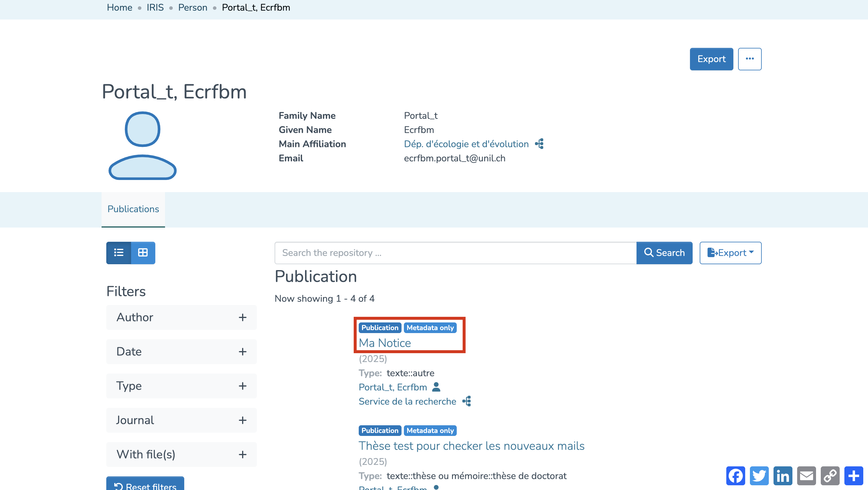Click person icon next to Portal_t, Ecrfbm author
868x490 pixels.
[436, 387]
